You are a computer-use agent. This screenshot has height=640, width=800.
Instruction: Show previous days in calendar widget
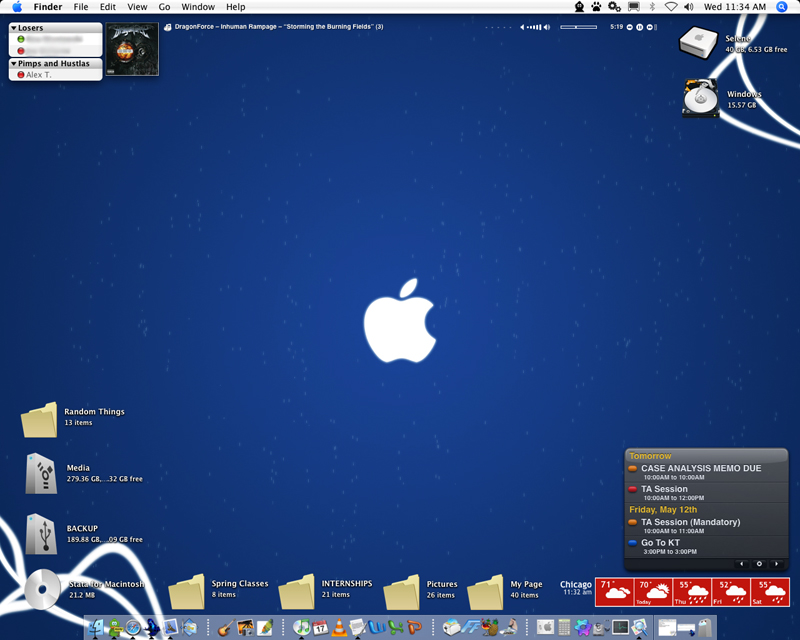[742, 564]
